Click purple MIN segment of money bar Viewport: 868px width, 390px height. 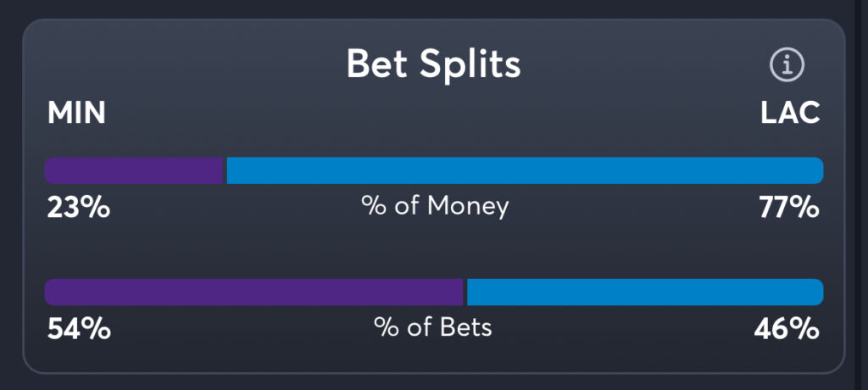click(134, 170)
